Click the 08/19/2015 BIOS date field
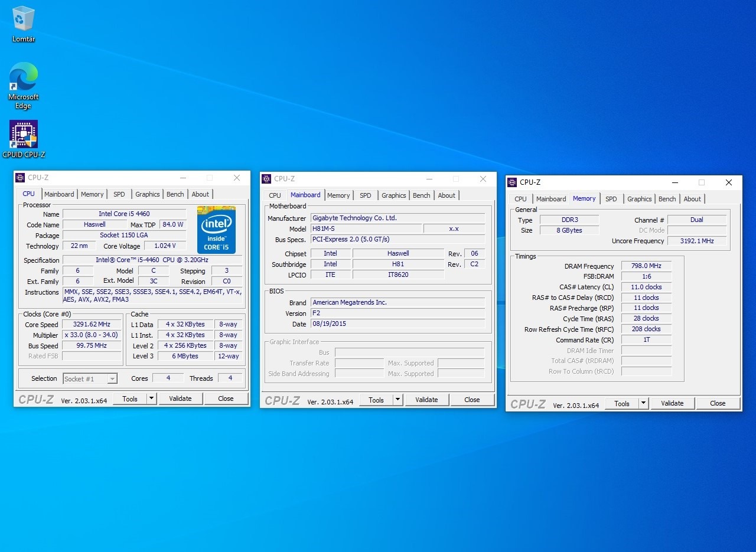 (x=397, y=324)
